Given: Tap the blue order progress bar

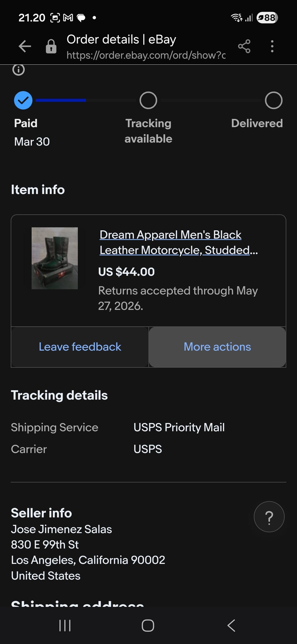Looking at the screenshot, I should point(61,100).
